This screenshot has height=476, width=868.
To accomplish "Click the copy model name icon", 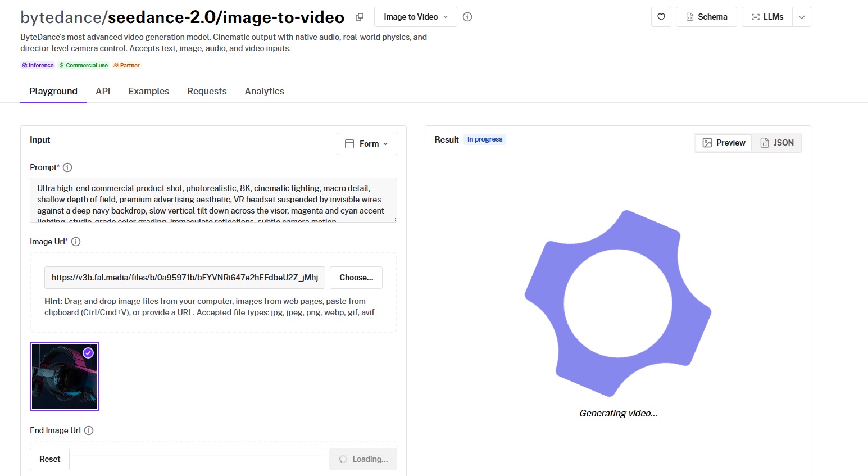I will coord(360,17).
